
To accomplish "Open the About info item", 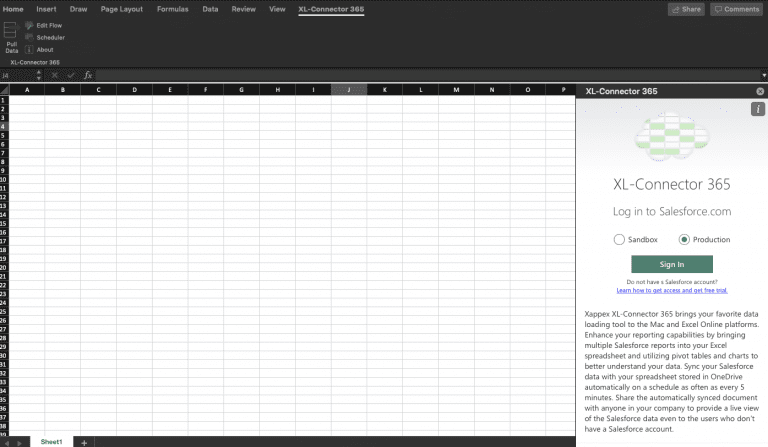I will tap(44, 49).
